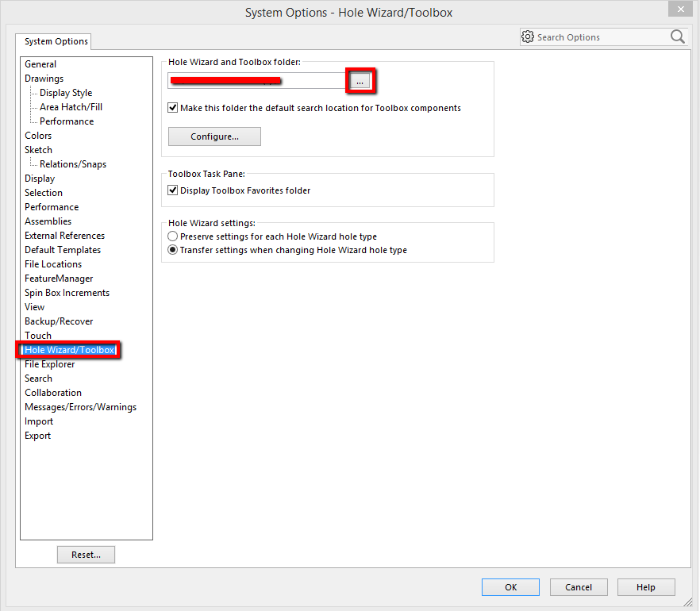This screenshot has width=700, height=611.
Task: Open Display Style under Drawings
Action: point(66,93)
